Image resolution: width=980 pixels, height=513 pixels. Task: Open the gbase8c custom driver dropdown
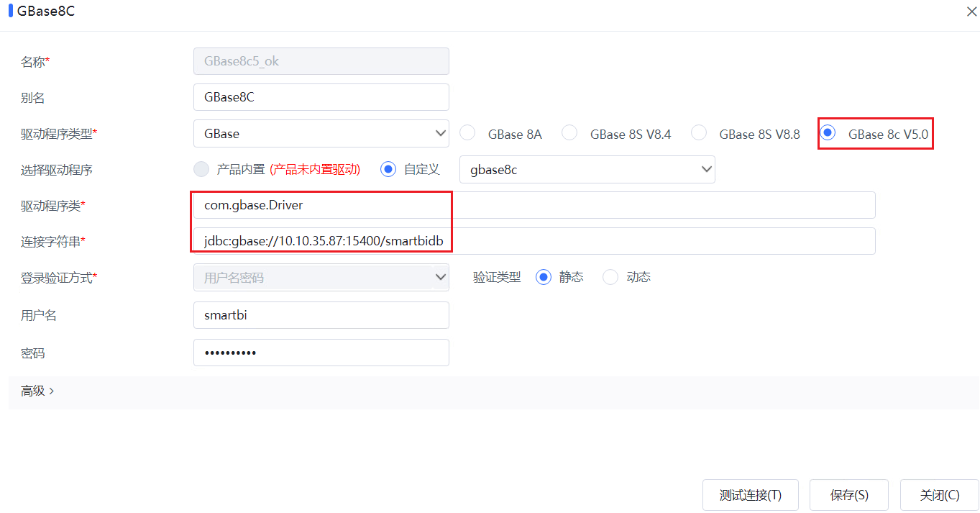(x=587, y=169)
